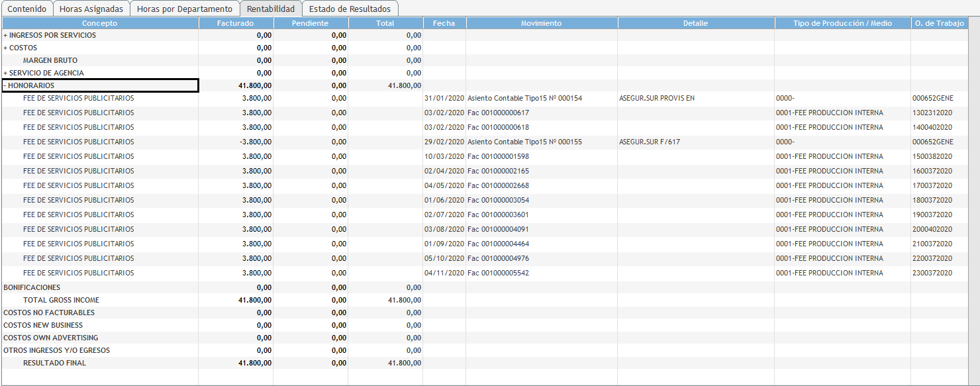The height and width of the screenshot is (386, 980).
Task: Expand the Ingresos por Servicios row
Action: point(6,36)
